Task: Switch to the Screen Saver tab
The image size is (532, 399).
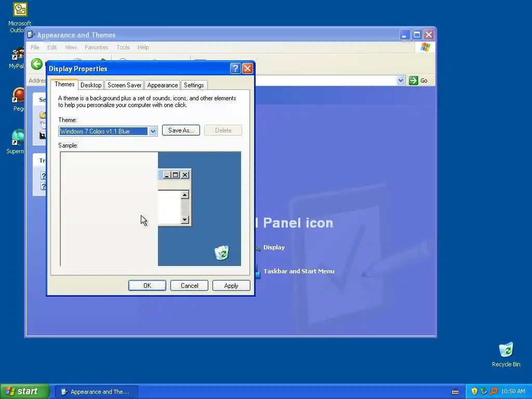Action: pos(124,85)
